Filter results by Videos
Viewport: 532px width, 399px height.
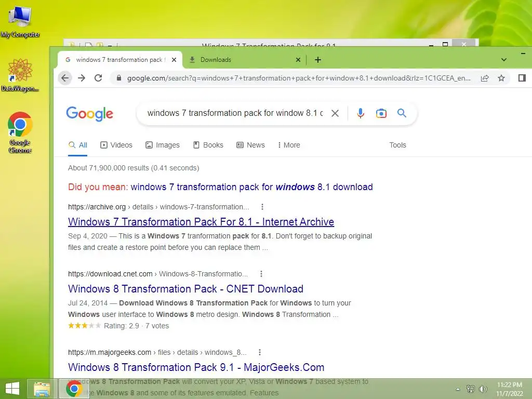[116, 145]
